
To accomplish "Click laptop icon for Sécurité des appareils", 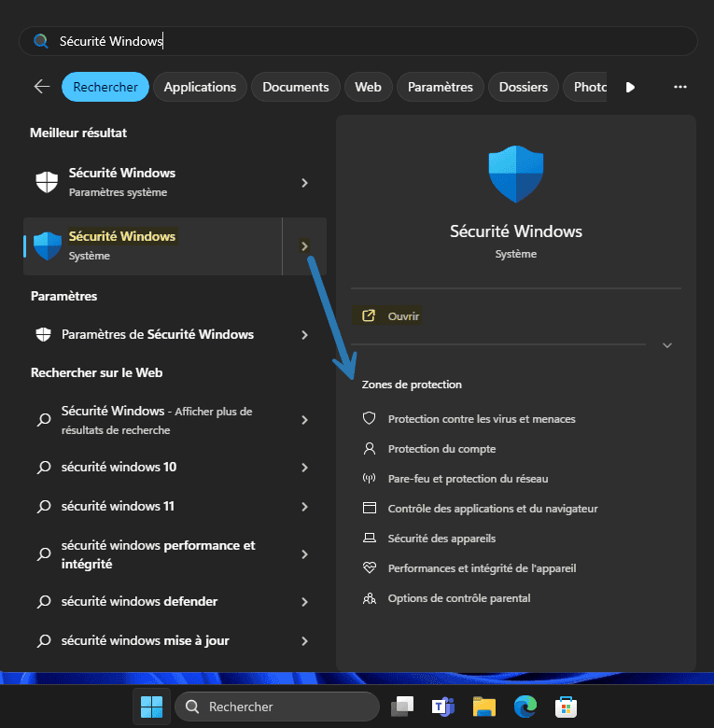I will pyautogui.click(x=369, y=538).
